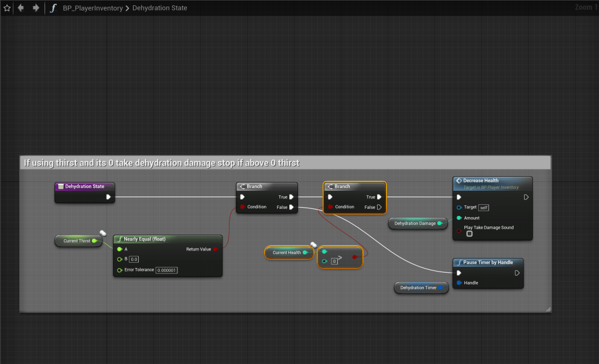Click the Error Tolerance value field

167,270
